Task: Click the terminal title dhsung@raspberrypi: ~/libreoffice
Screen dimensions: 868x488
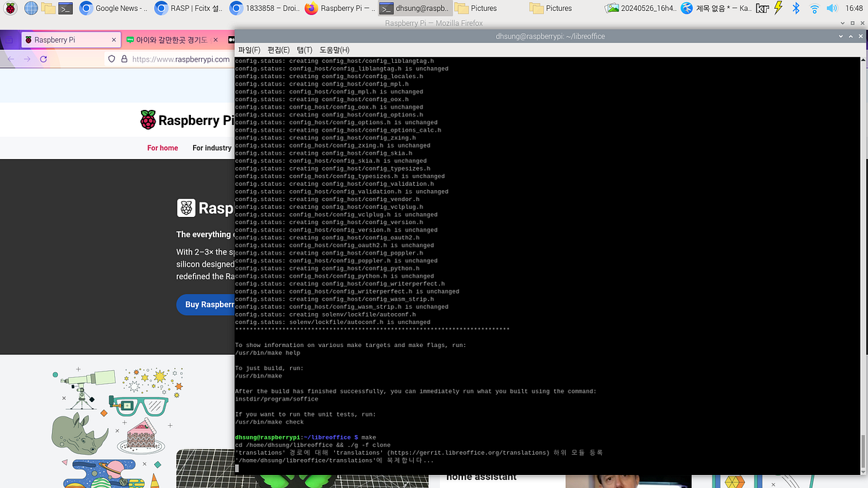Action: click(550, 36)
